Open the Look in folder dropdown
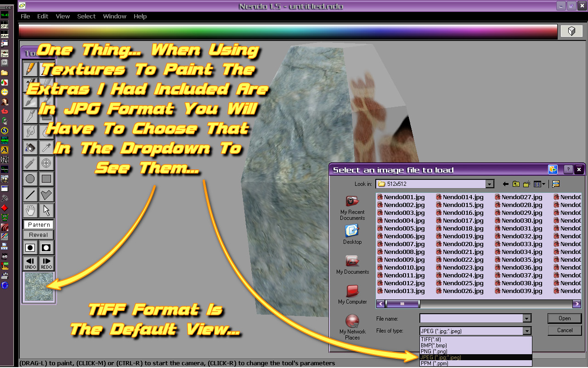 (490, 184)
